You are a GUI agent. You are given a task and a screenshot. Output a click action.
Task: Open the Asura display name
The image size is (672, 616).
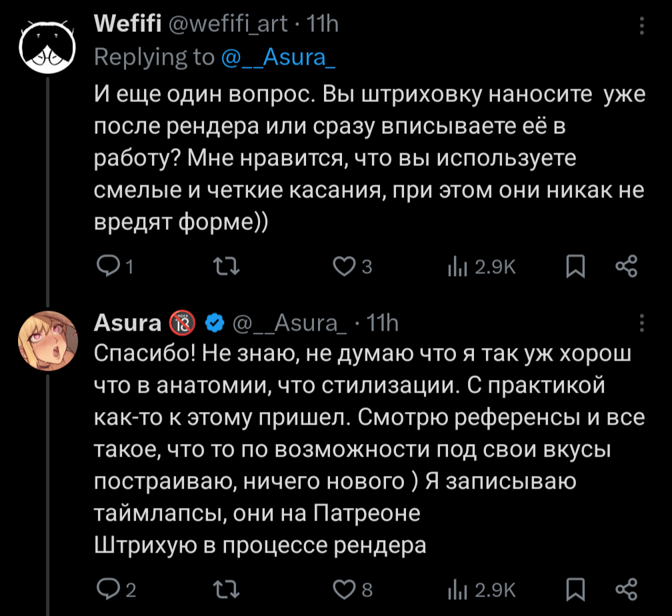pos(128,323)
